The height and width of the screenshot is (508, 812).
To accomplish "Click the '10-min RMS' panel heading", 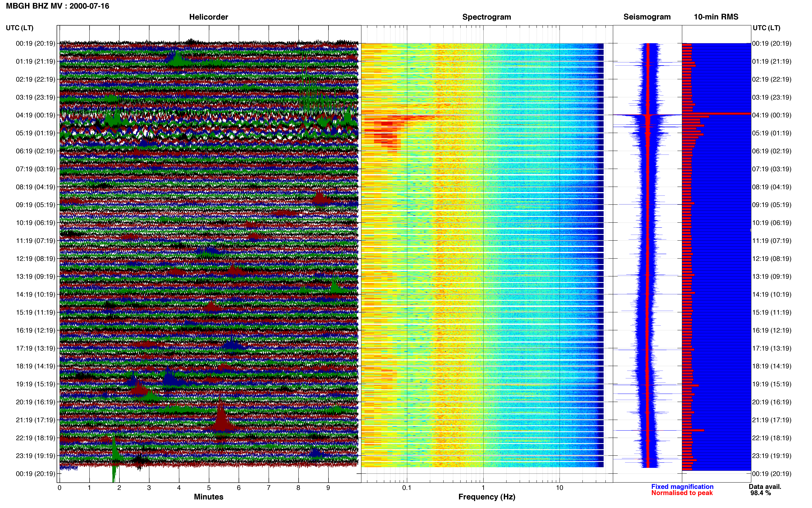I will click(716, 17).
